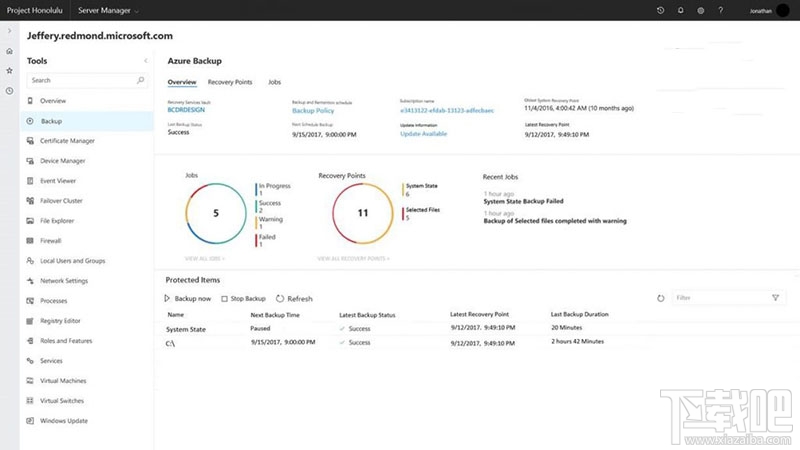Screen dimensions: 800x450
Task: Click the Network Settings icon
Action: [x=30, y=281]
